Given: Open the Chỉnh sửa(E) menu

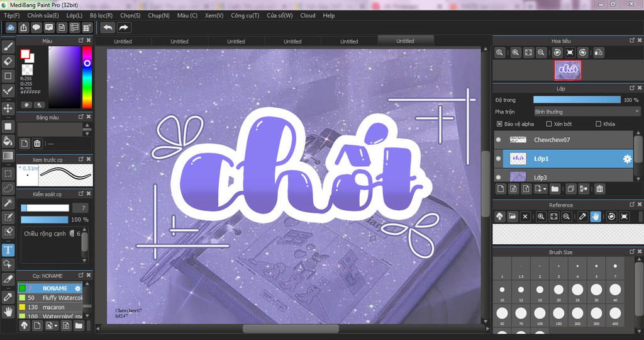Looking at the screenshot, I should click(43, 15).
